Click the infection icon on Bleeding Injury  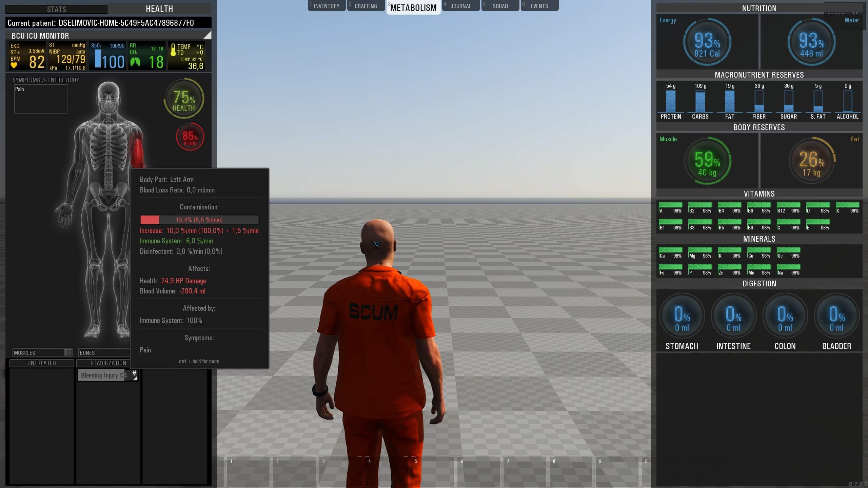pos(134,373)
